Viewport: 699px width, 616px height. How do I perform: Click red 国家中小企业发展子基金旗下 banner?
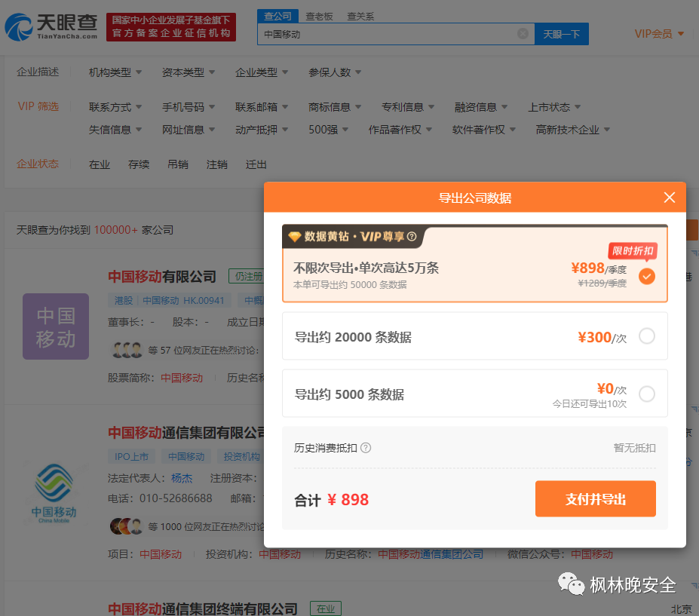pos(171,26)
